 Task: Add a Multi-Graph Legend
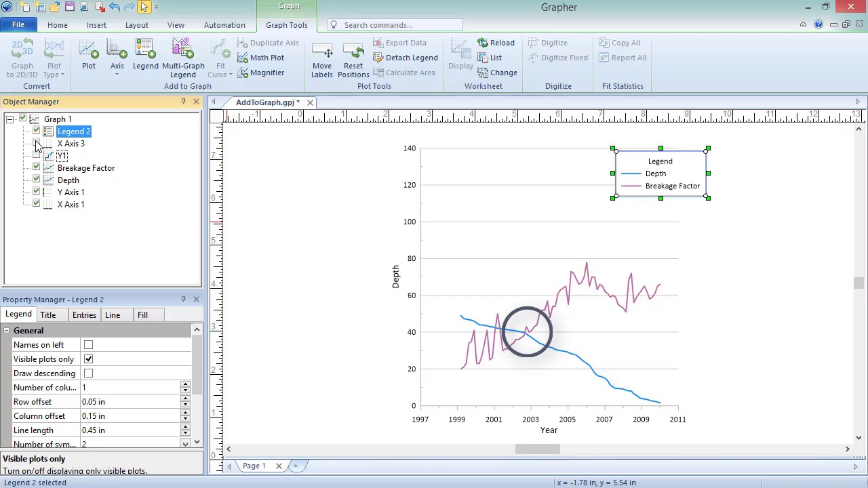[183, 58]
